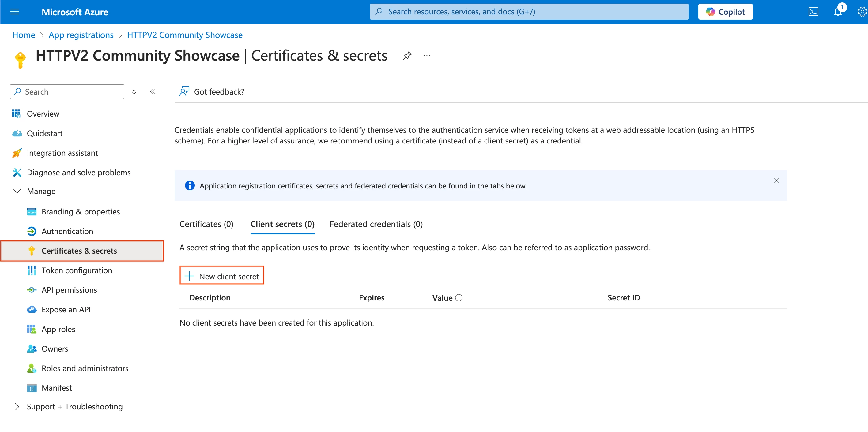The width and height of the screenshot is (868, 432).
Task: Focus the sidebar Search field
Action: coord(67,91)
